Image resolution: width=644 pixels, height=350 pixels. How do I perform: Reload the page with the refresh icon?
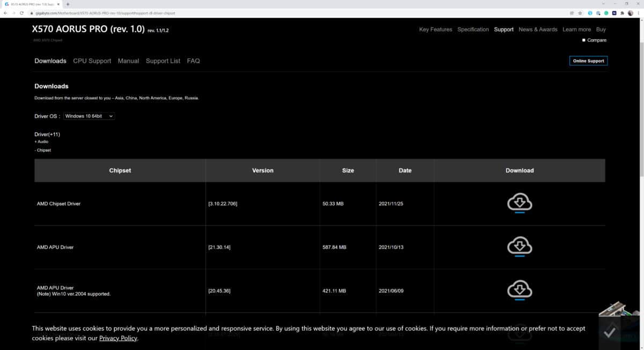[21, 13]
